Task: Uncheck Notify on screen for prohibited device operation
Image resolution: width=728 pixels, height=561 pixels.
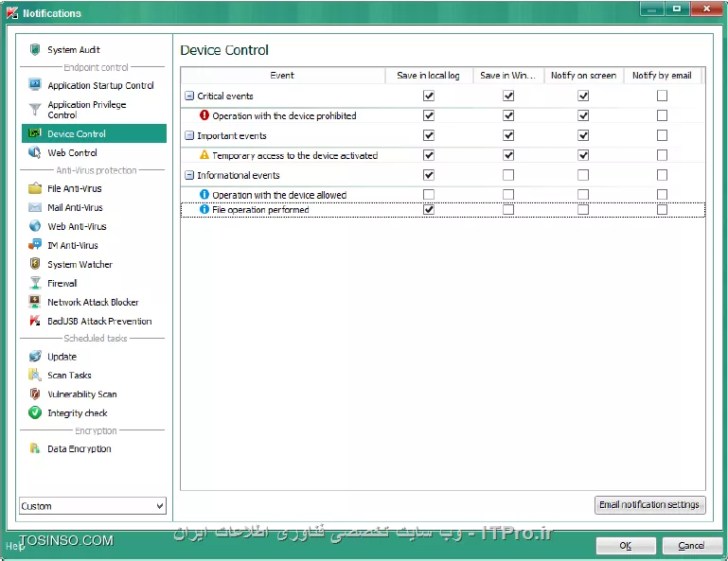Action: 583,115
